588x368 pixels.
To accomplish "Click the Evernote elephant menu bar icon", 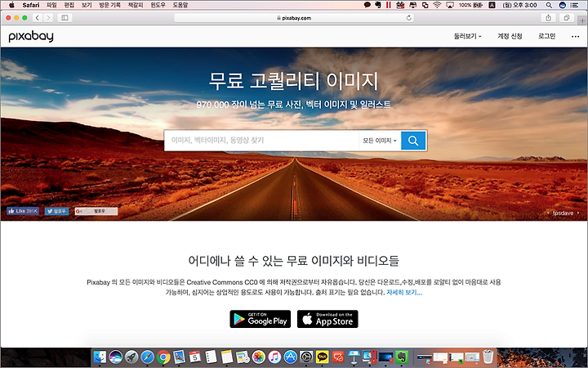I will 378,5.
